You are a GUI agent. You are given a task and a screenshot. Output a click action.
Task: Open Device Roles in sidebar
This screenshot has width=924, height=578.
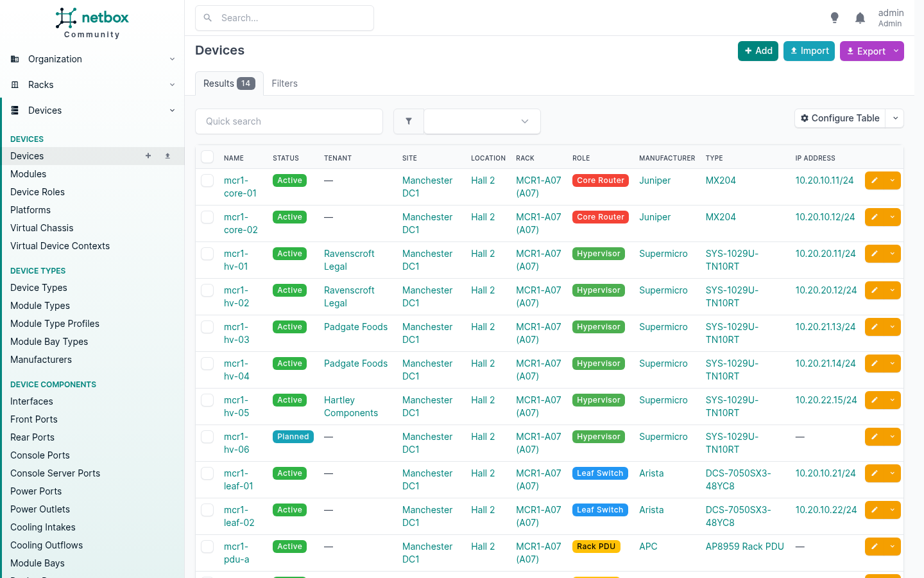(x=37, y=192)
